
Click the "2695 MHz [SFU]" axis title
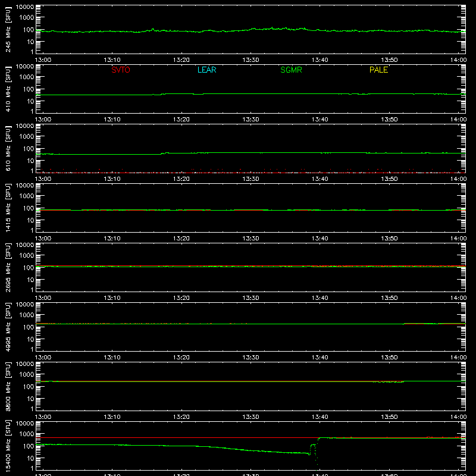(8, 267)
